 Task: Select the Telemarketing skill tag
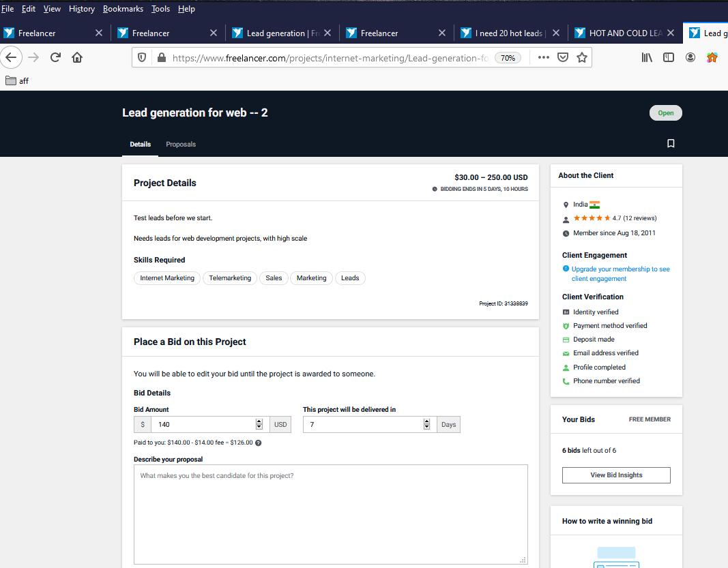tap(230, 278)
